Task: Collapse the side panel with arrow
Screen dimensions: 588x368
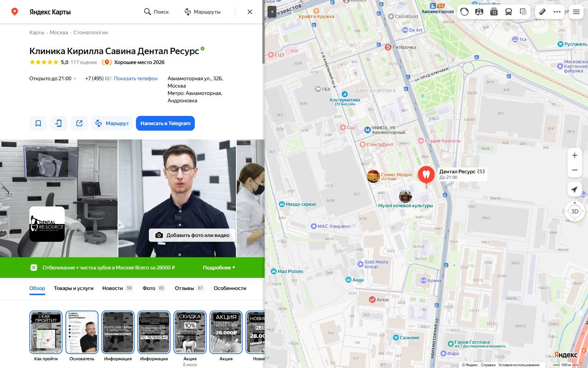Action: point(272,12)
